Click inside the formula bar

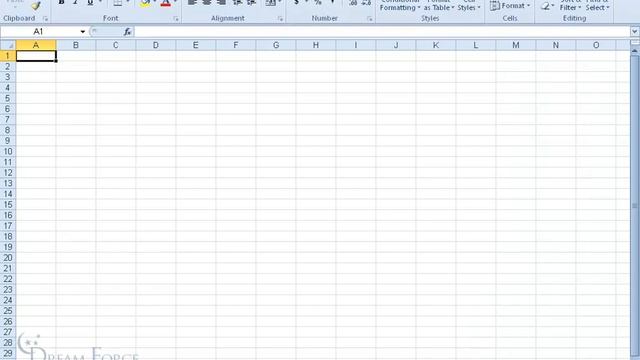(382, 32)
